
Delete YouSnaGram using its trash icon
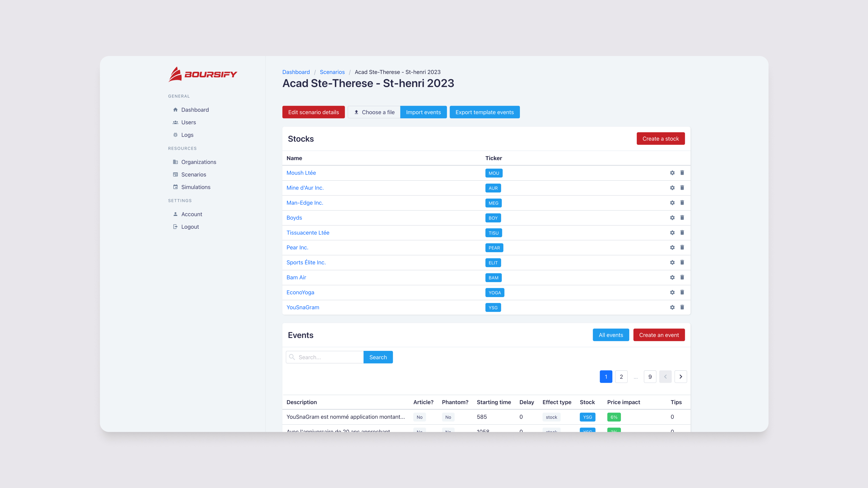(682, 307)
